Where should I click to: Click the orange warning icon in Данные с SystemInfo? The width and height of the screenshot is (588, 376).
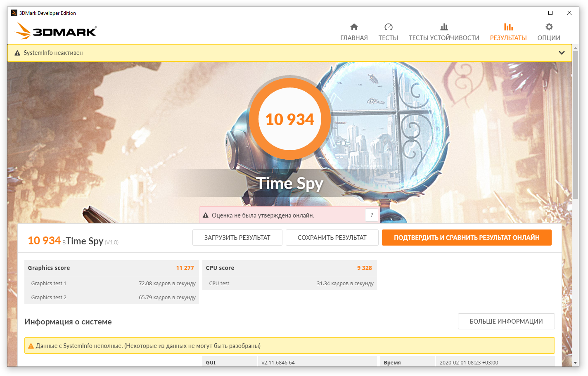31,346
